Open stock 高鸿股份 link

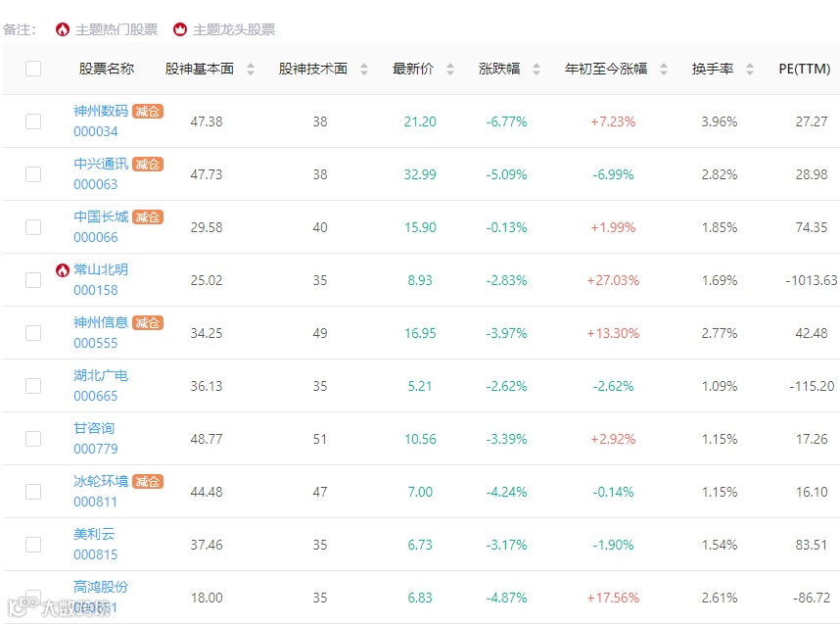pyautogui.click(x=101, y=587)
